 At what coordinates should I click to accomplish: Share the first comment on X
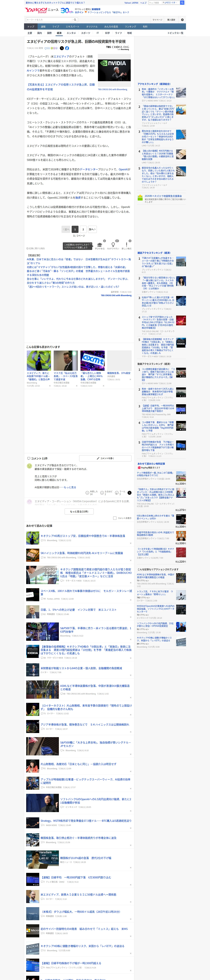pos(130,493)
